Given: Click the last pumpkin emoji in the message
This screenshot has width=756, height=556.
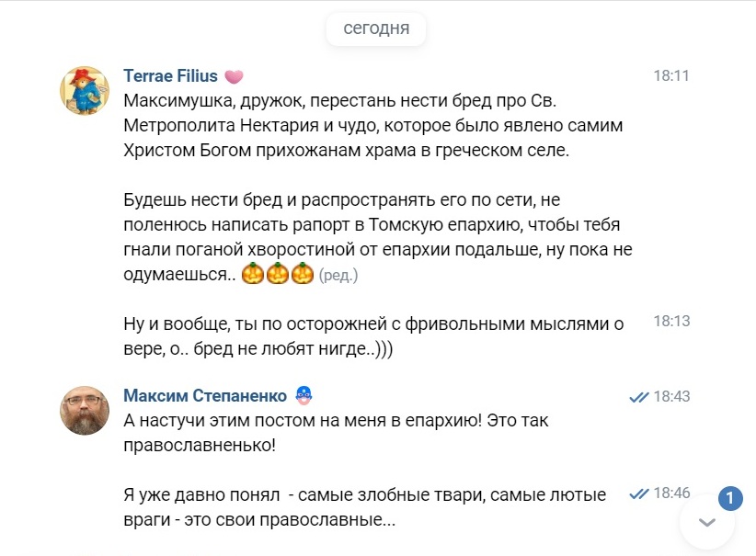Looking at the screenshot, I should click(303, 274).
